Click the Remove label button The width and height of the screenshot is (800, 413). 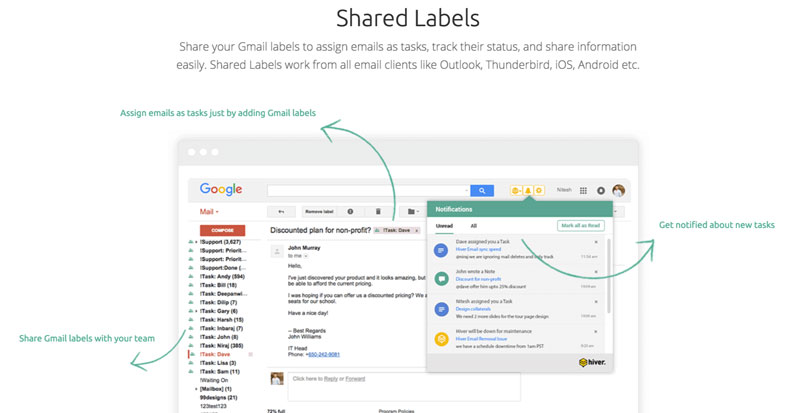[x=319, y=211]
